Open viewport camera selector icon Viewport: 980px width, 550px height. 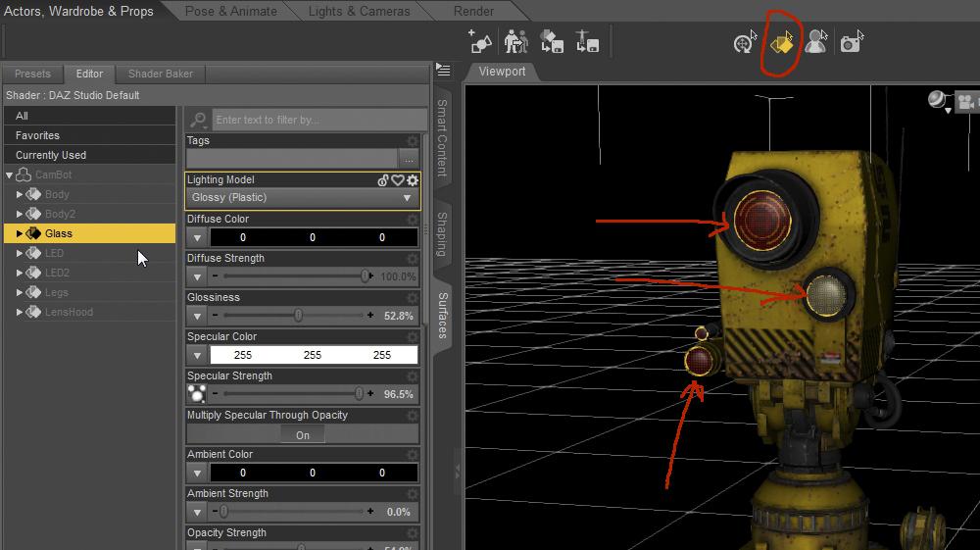pyautogui.click(x=966, y=102)
